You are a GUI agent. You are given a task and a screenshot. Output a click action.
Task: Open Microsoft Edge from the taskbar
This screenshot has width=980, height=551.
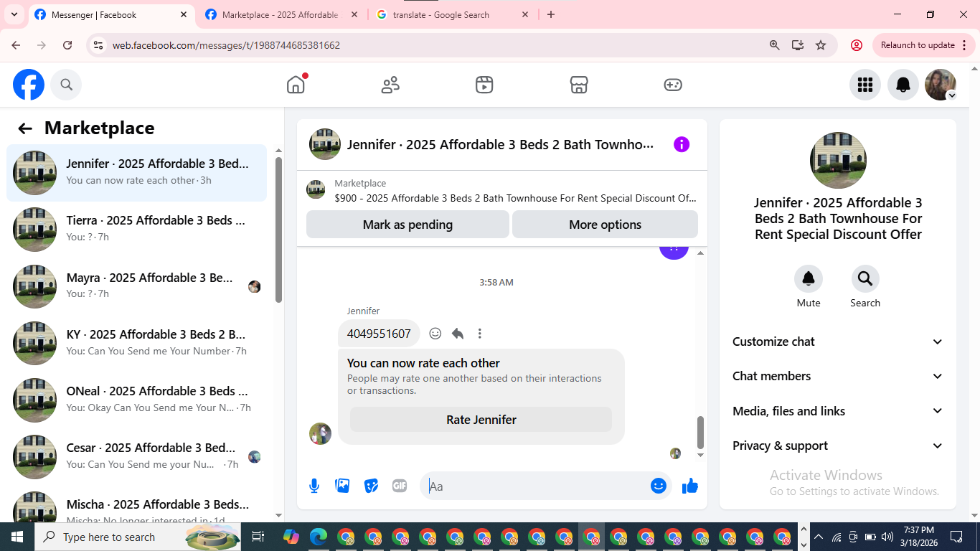tap(319, 537)
